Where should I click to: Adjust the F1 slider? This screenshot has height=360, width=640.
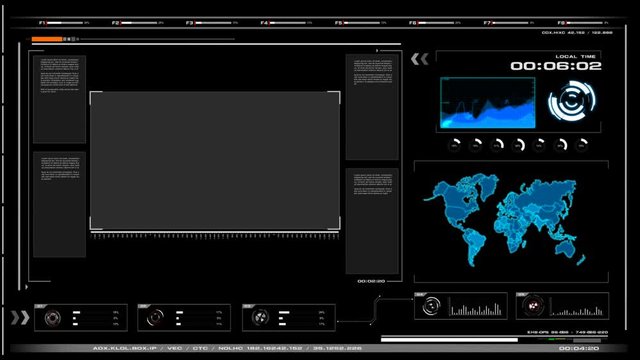click(64, 23)
